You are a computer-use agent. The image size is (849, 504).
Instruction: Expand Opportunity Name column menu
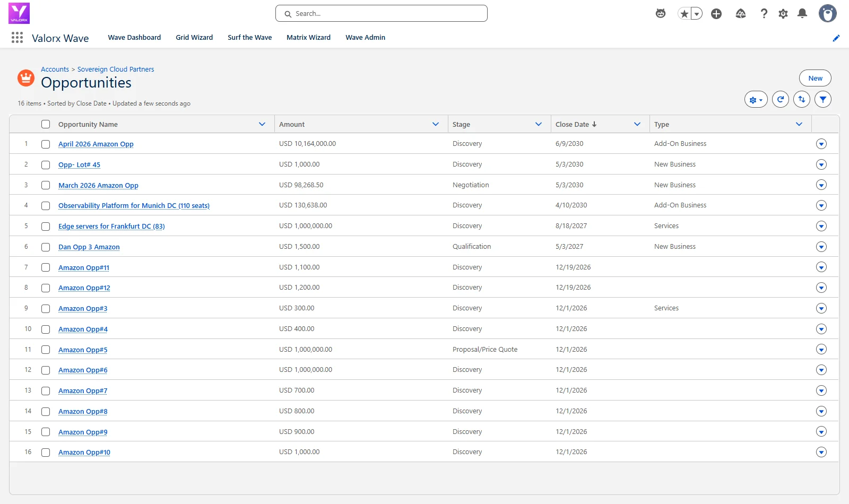coord(262,124)
